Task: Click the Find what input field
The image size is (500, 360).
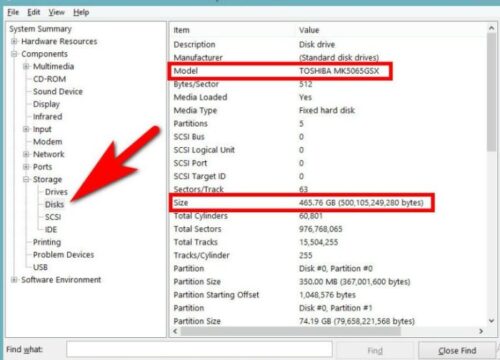Action: tap(199, 350)
